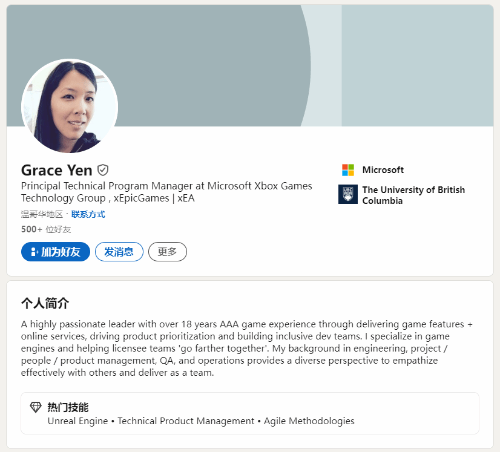Open the Microsoft company link text

click(383, 170)
